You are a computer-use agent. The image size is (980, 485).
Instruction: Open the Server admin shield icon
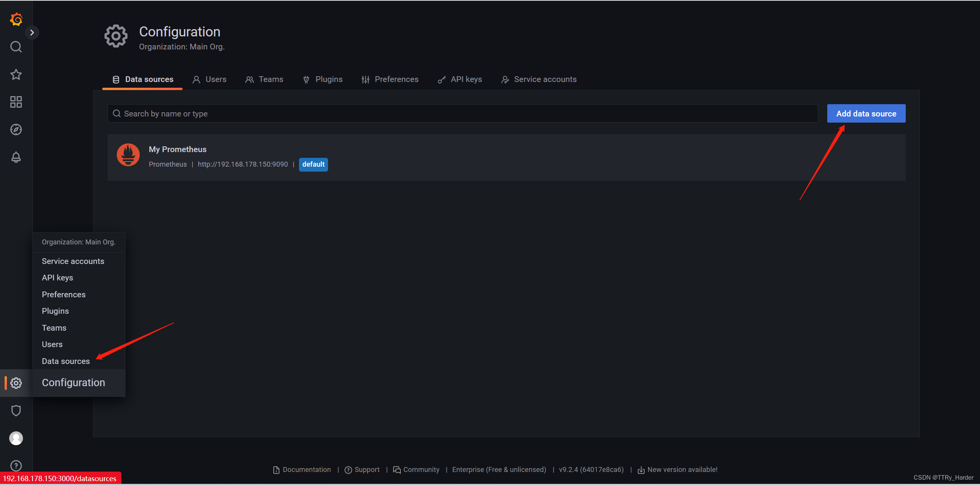[16, 411]
